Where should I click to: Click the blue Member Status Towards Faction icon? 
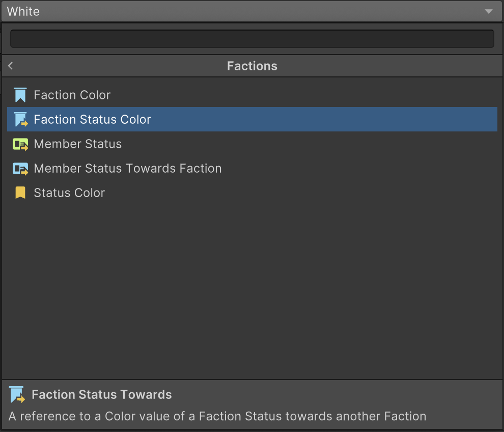(20, 169)
